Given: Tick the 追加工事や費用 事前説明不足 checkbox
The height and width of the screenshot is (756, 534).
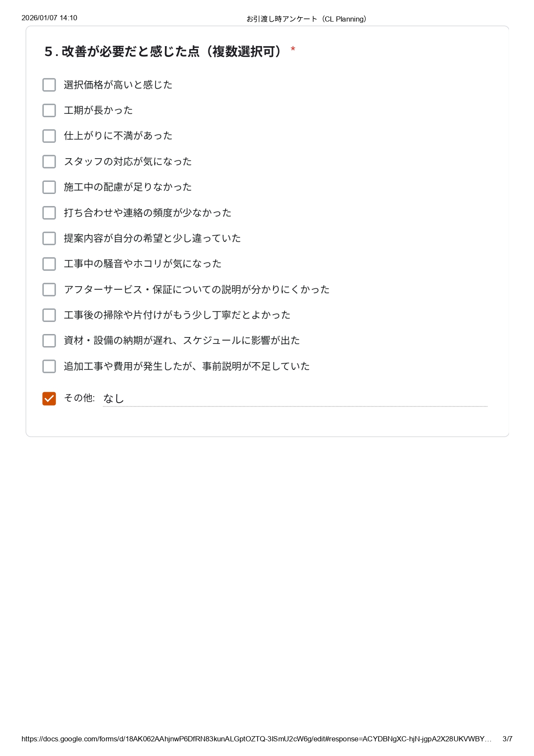Looking at the screenshot, I should (49, 366).
